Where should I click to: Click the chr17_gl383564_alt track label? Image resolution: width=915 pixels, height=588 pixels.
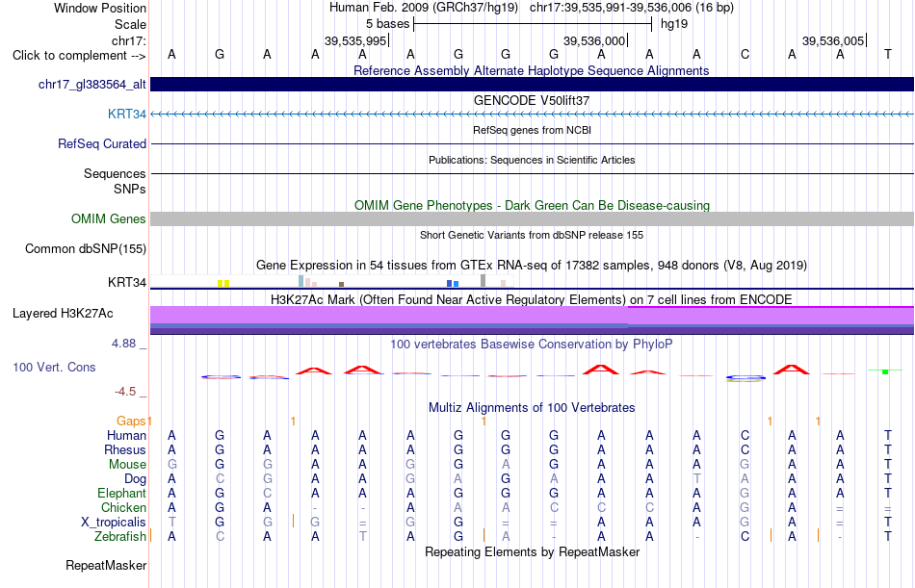click(x=92, y=85)
